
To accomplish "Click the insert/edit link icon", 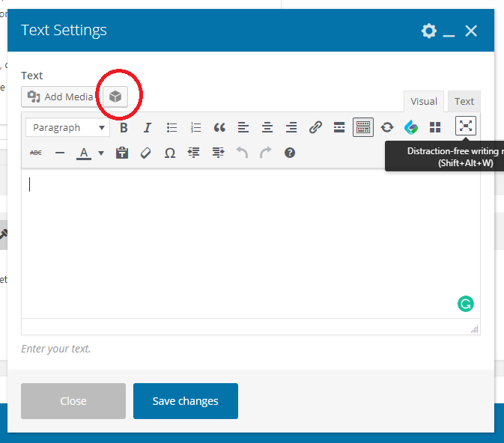I will point(315,127).
